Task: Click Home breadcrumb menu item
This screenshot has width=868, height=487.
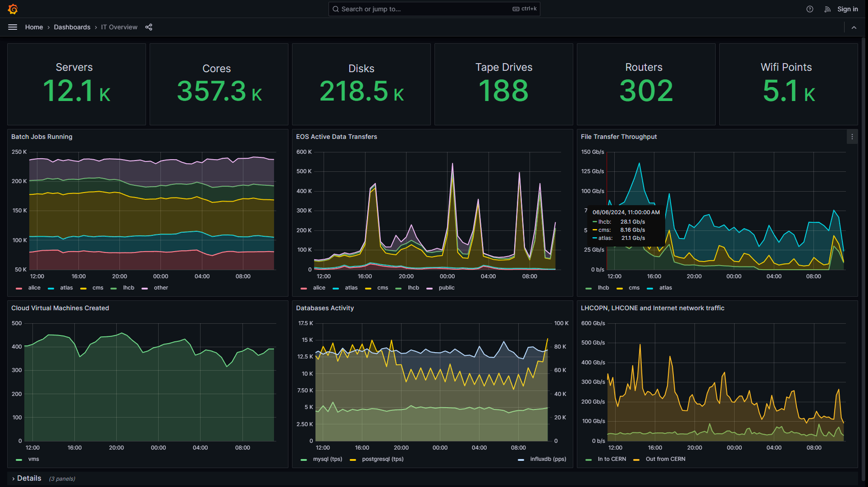Action: pyautogui.click(x=33, y=27)
